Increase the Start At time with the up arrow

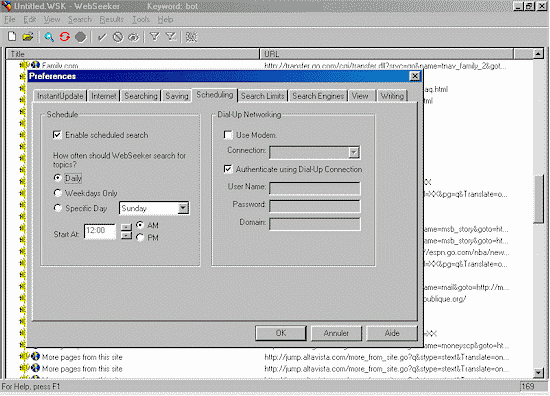126,227
